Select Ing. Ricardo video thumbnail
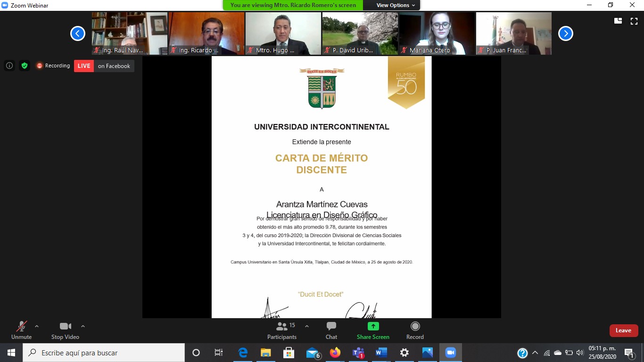The image size is (644, 362). pyautogui.click(x=206, y=33)
